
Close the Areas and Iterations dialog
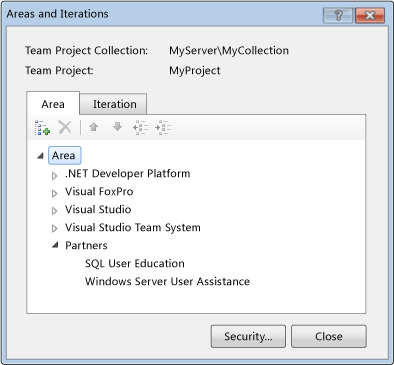(x=370, y=15)
